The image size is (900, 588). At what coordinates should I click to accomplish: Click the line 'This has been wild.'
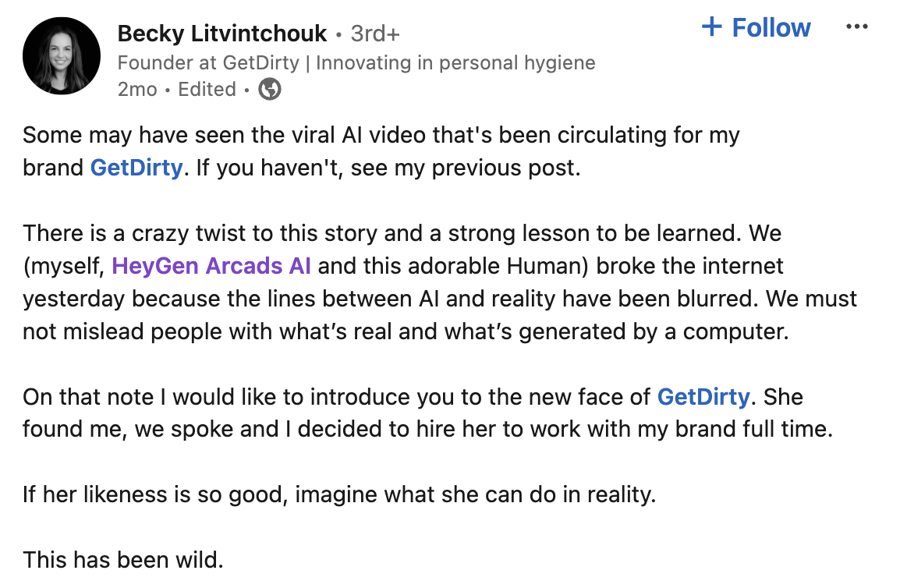click(x=122, y=559)
